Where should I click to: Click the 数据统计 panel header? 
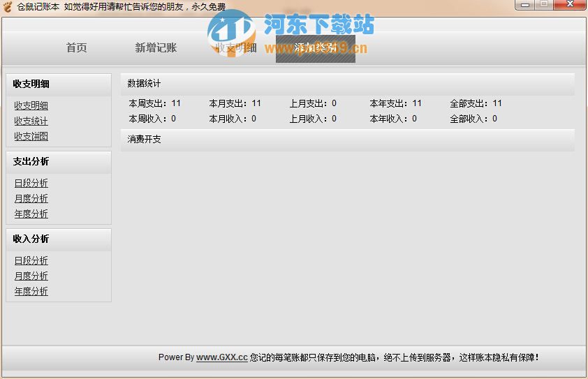coord(347,84)
